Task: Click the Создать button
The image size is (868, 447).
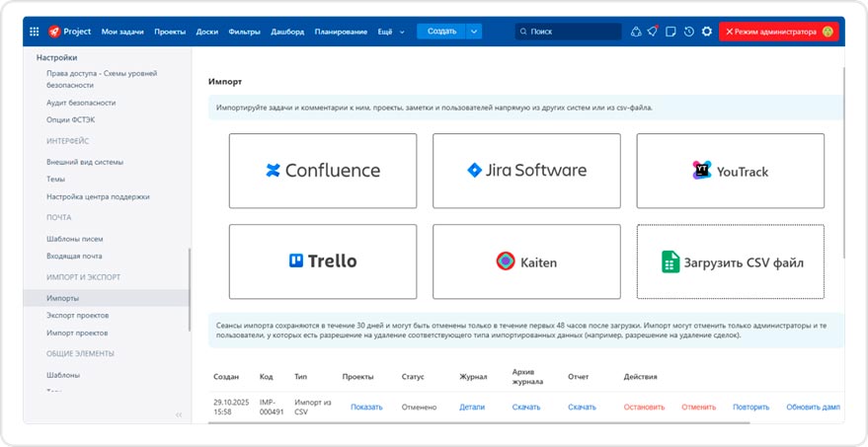Action: (x=441, y=32)
